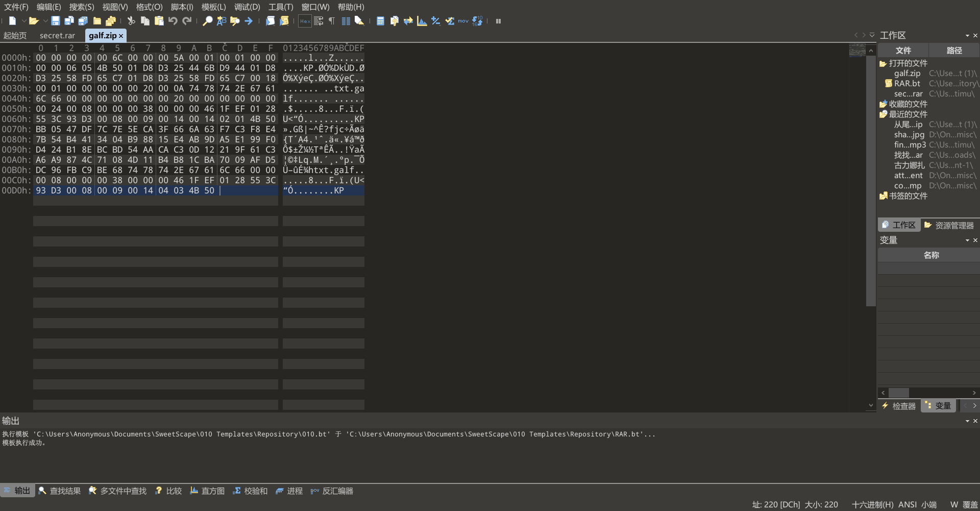Close the 工作区 panel
980x511 pixels.
click(975, 36)
